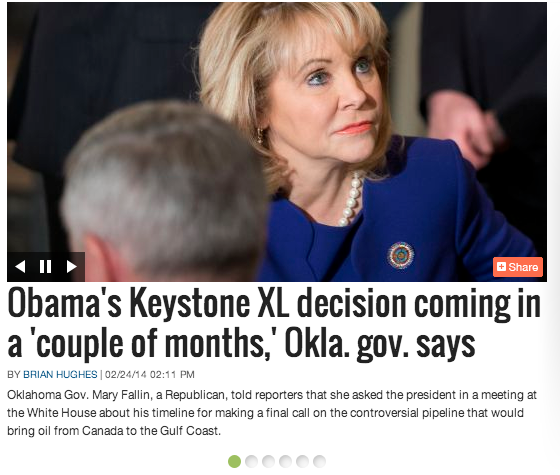Open author Brian Hughes's profile link
This screenshot has height=475, width=560.
coord(60,374)
